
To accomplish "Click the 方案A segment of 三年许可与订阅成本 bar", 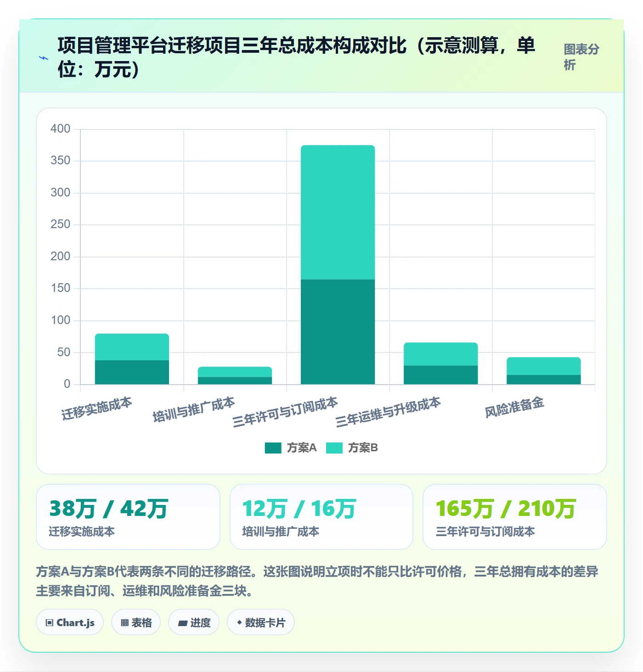I will coord(338,332).
